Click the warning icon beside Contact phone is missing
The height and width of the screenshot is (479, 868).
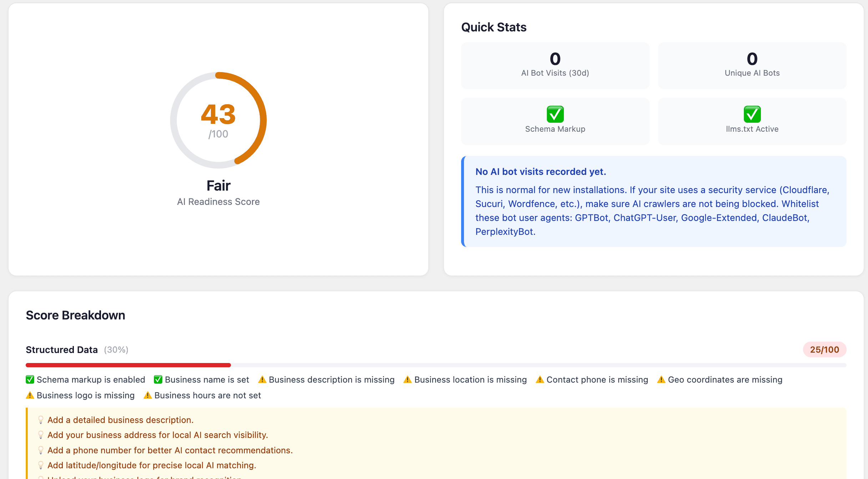click(x=540, y=380)
